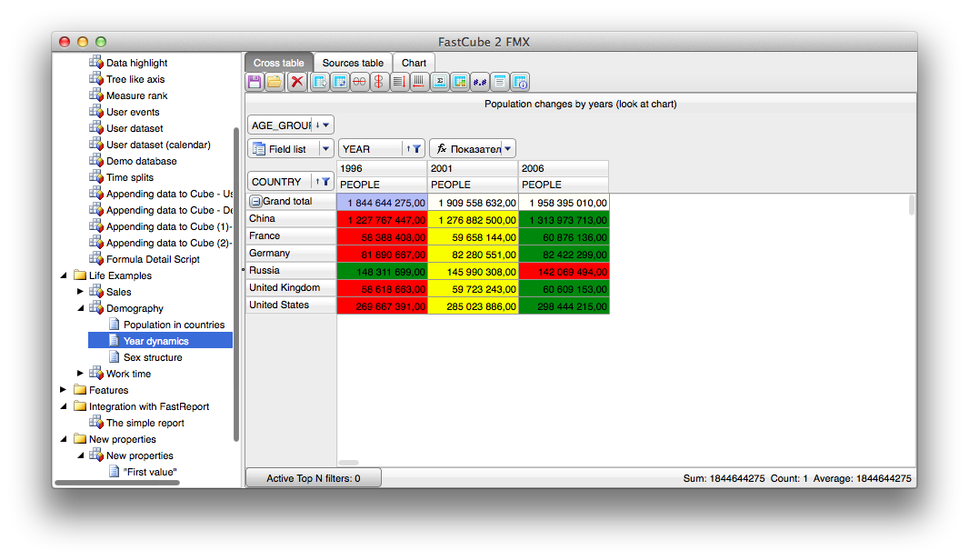The height and width of the screenshot is (560, 969).
Task: Click the row height adjust icon
Action: tap(399, 82)
